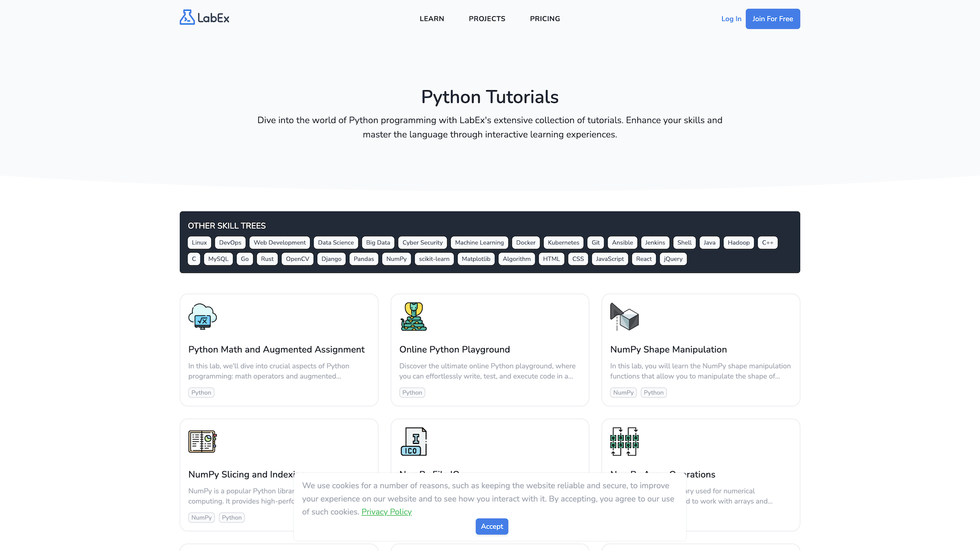This screenshot has width=980, height=551.
Task: Click the Accept cookie consent button
Action: [492, 526]
